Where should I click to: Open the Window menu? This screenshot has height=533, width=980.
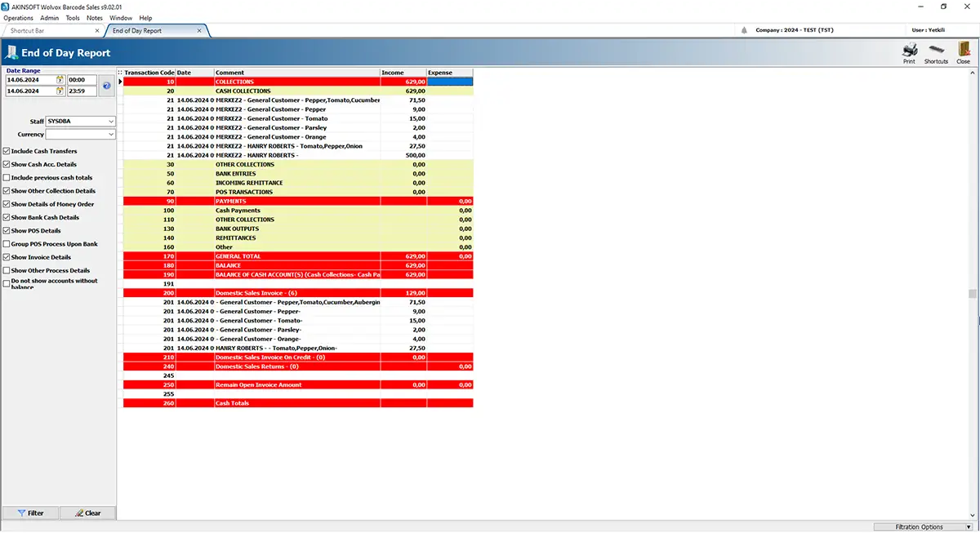pyautogui.click(x=121, y=17)
